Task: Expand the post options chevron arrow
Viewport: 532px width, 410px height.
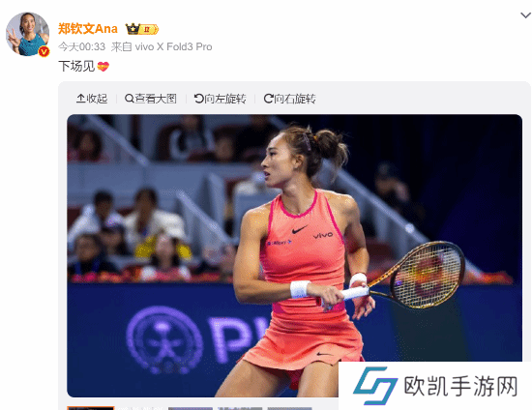Action: (x=525, y=15)
